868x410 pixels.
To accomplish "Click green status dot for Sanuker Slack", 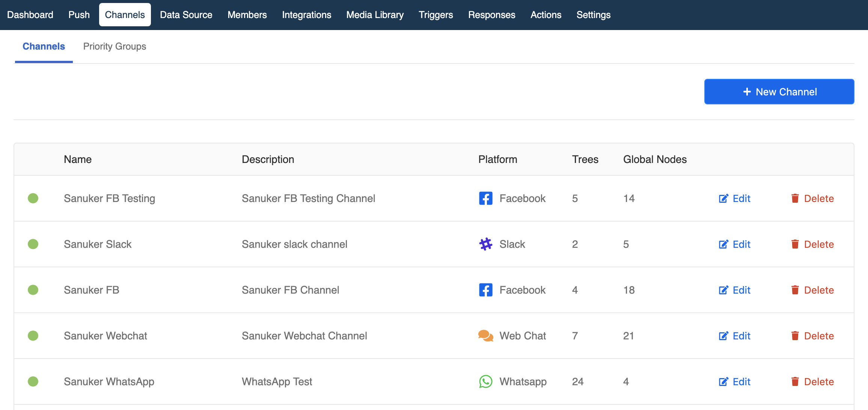I will point(33,244).
